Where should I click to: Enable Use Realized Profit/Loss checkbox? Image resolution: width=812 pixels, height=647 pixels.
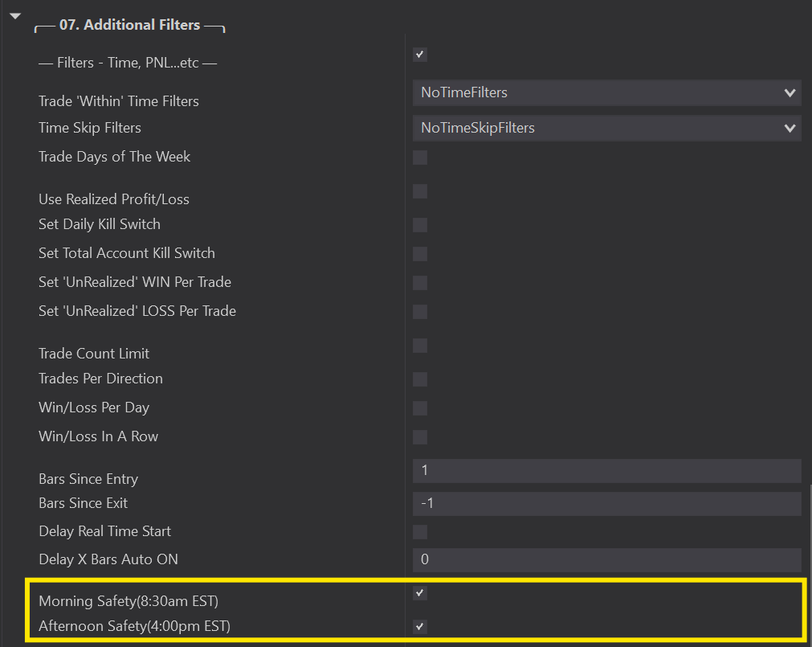tap(420, 191)
